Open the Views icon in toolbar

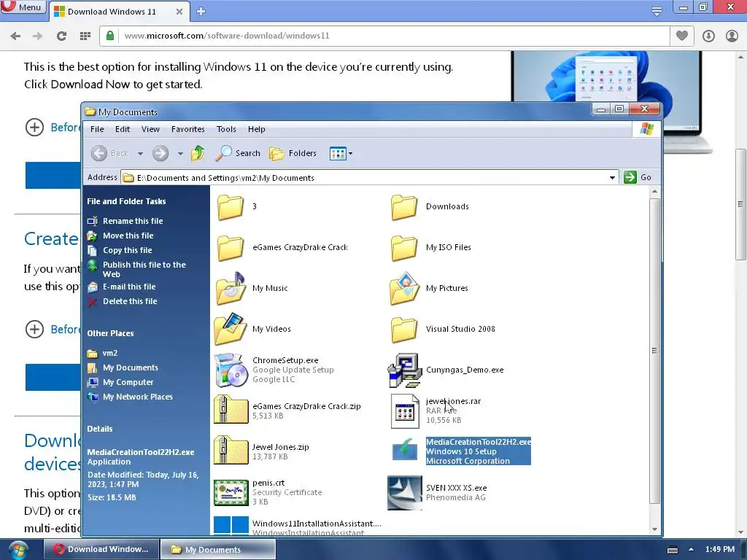(338, 154)
